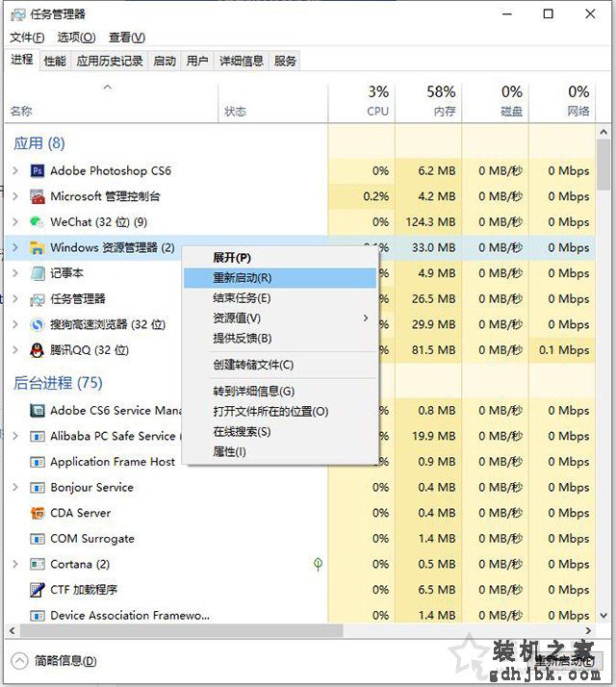616x687 pixels.
Task: Click the Cortana process icon
Action: 38,564
